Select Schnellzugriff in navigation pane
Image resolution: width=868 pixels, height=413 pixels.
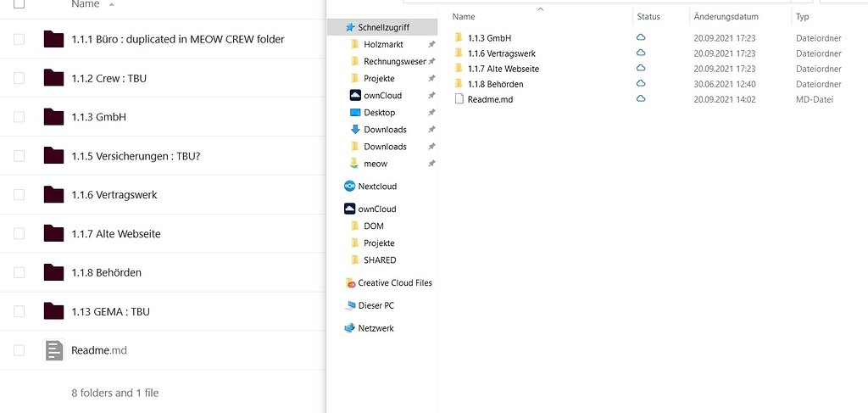(x=382, y=27)
